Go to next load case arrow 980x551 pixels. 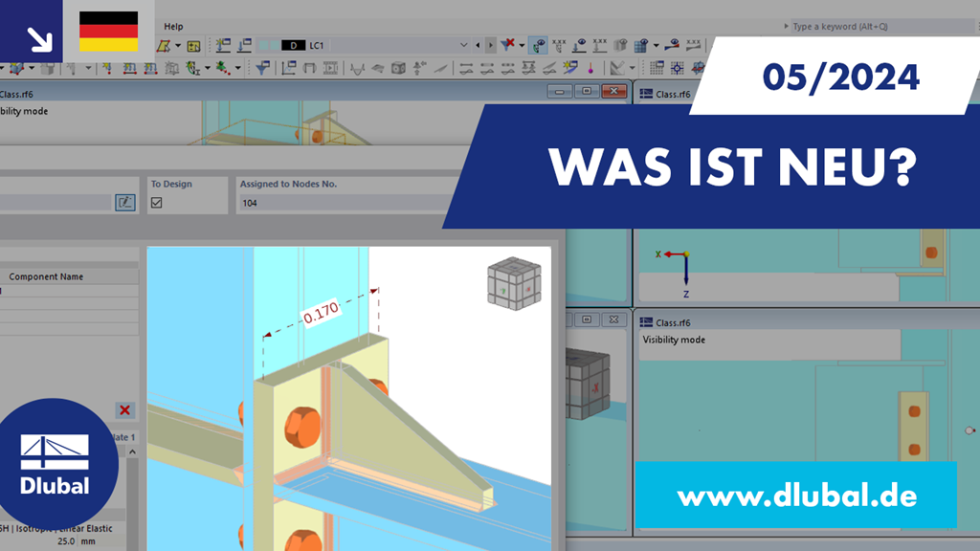[x=491, y=45]
